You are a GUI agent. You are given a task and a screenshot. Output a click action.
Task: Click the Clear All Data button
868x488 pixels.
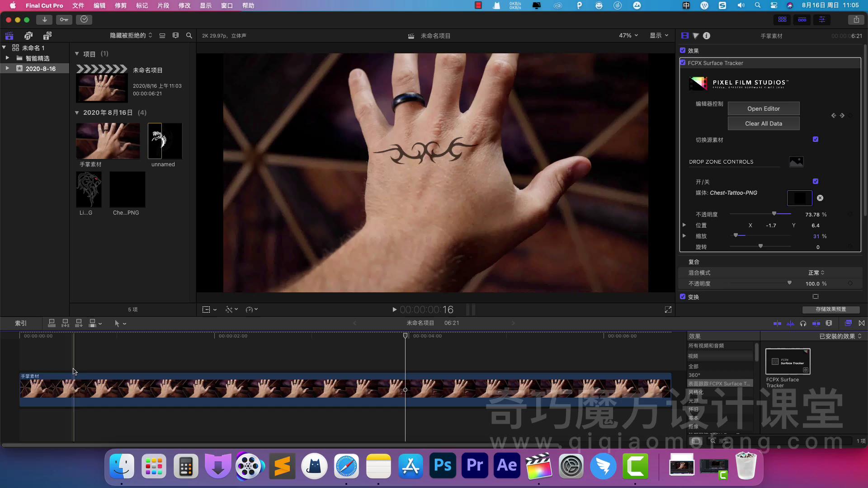point(764,123)
